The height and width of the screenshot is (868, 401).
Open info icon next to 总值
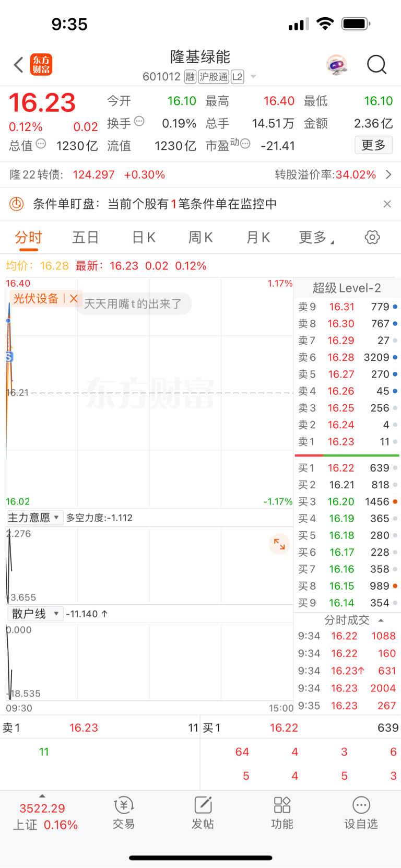point(41,144)
